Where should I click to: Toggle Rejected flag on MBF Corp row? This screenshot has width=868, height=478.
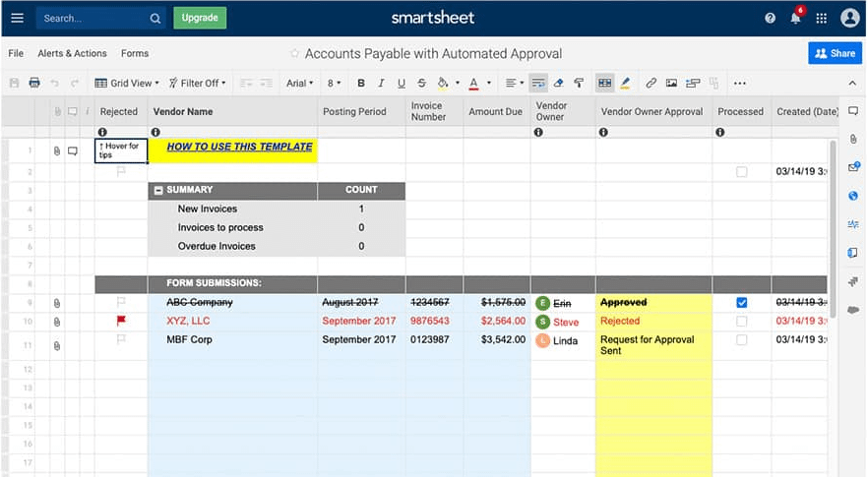(121, 339)
